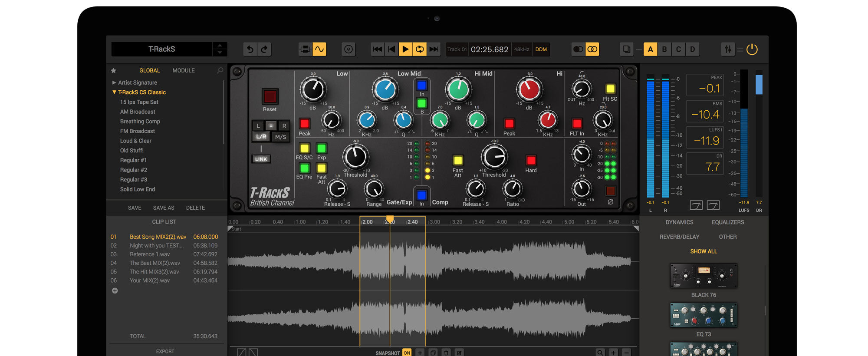This screenshot has height=356, width=868.
Task: Toggle the Flt SC yellow button
Action: (610, 89)
